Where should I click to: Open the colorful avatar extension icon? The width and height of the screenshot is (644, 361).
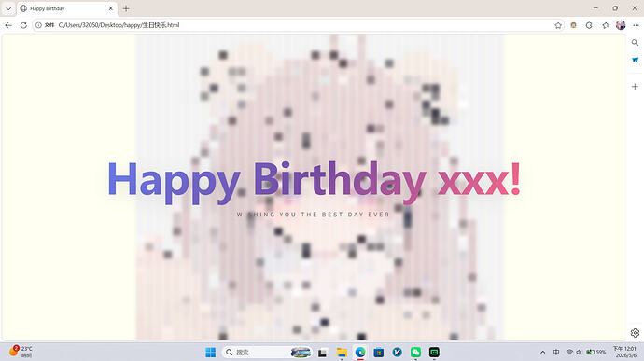573,25
